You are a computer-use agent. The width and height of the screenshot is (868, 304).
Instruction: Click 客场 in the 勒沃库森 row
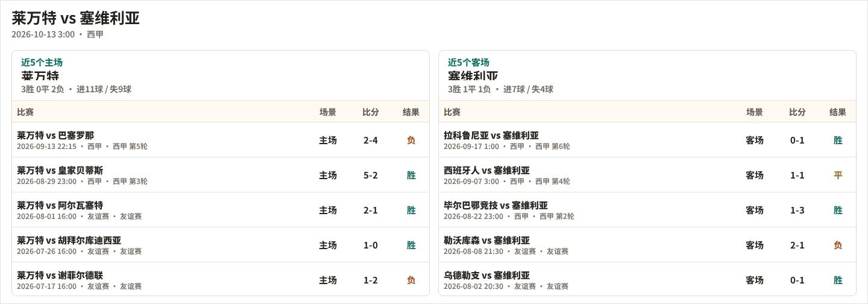(755, 245)
